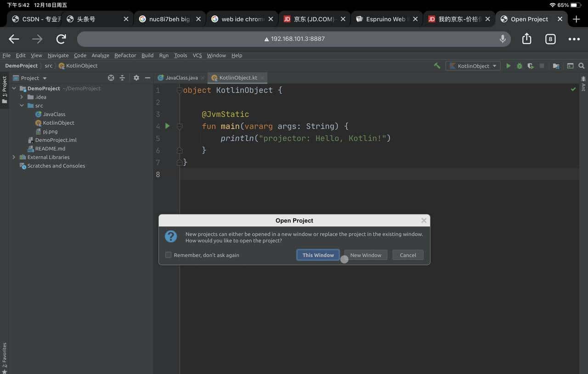Open Search Everywhere with the magnifier icon
This screenshot has height=374, width=588.
pyautogui.click(x=581, y=66)
